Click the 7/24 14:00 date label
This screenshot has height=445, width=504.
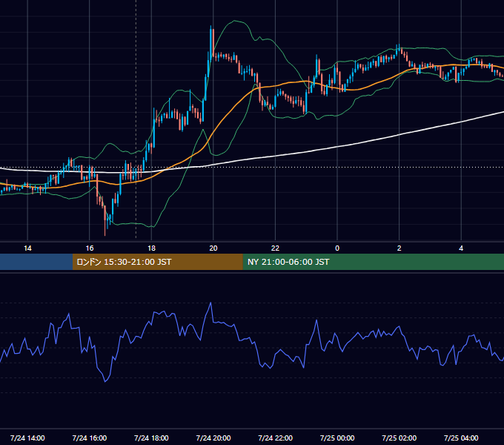(27, 438)
